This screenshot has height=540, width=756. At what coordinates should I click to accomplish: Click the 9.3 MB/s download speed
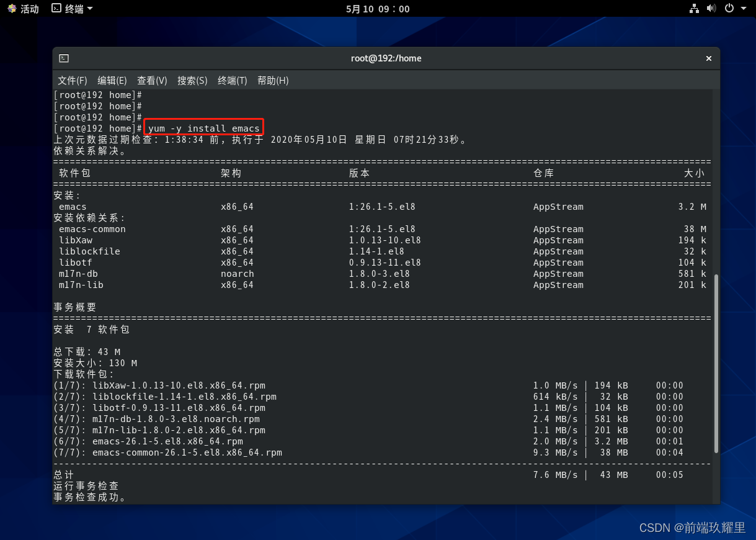pos(556,452)
